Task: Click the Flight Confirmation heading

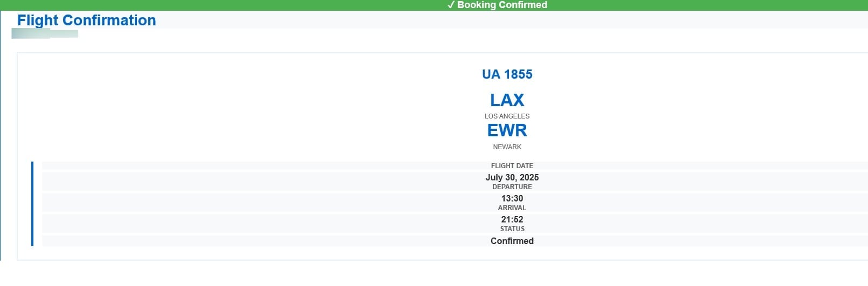Action: point(86,20)
